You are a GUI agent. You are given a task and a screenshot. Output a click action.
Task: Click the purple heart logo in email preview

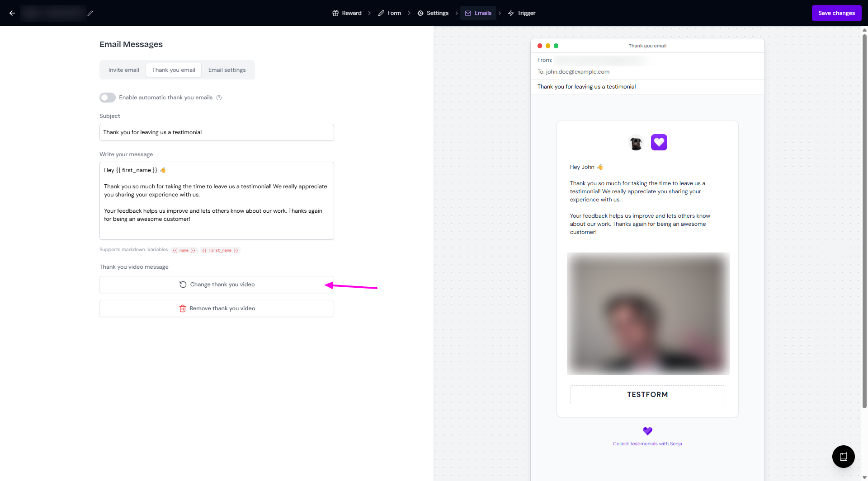pos(659,142)
